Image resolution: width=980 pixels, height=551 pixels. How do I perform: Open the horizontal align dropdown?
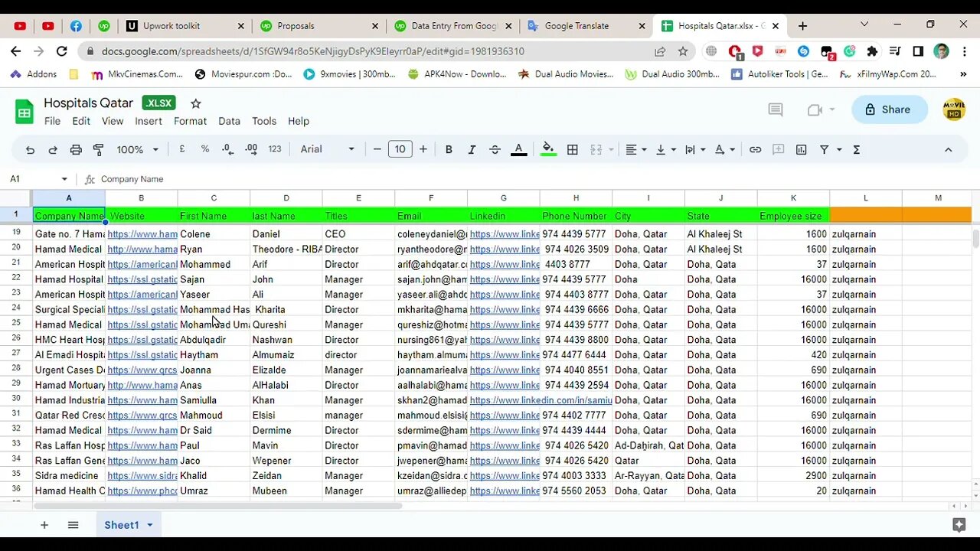(x=636, y=150)
